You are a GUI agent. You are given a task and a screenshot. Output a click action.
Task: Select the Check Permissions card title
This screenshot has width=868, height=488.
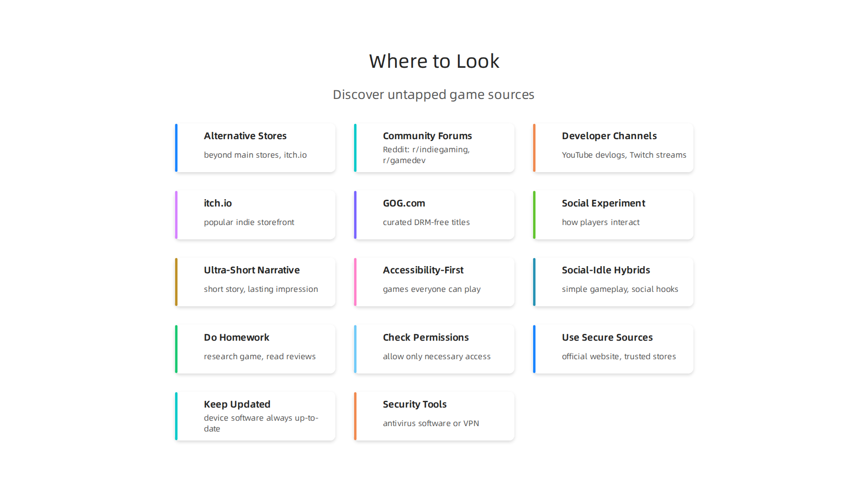point(425,338)
